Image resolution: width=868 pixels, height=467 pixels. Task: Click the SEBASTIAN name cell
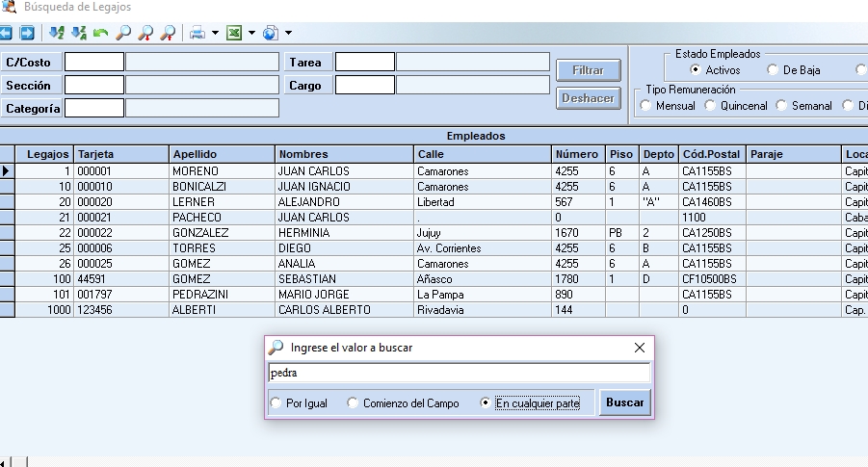pos(344,279)
